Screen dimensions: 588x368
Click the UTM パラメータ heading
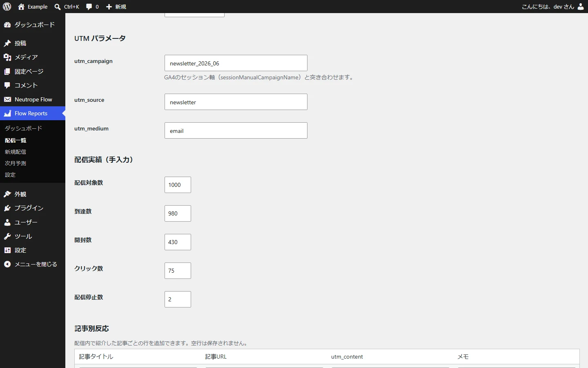(x=100, y=38)
